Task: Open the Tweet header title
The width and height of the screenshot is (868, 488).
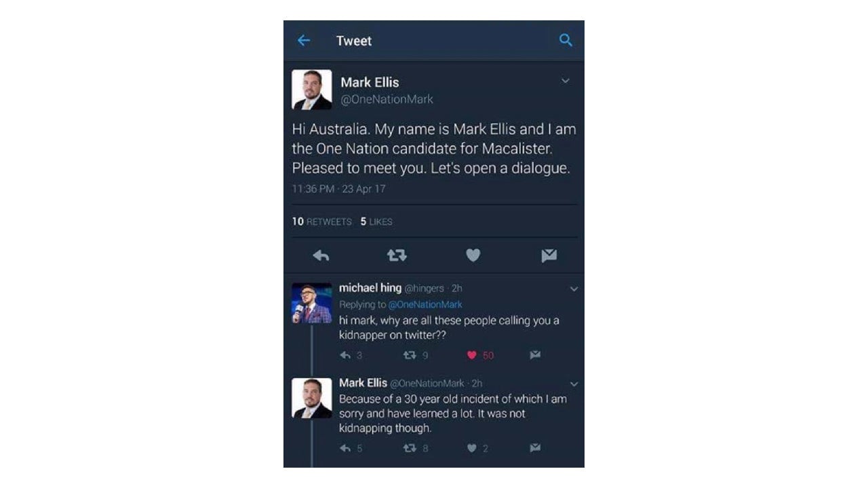Action: tap(353, 41)
